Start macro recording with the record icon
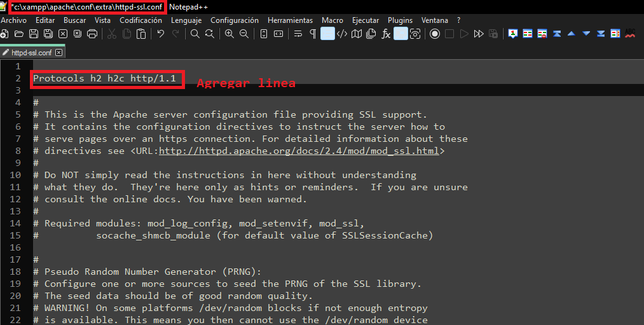 click(x=435, y=34)
